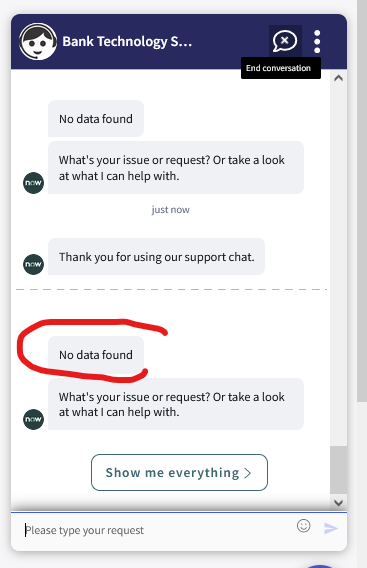Select the red-circled No data found bubble
Viewport: 367px width, 568px height.
point(96,355)
